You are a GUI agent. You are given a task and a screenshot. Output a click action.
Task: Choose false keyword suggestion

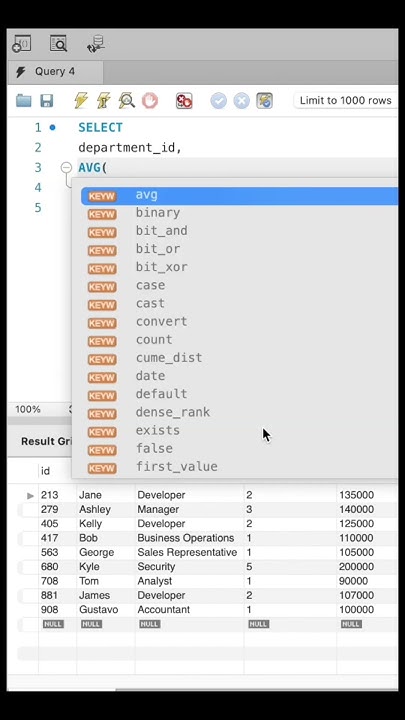tap(239, 449)
